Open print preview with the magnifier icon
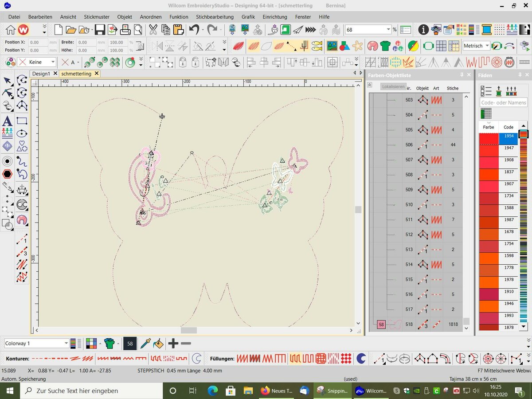 [x=138, y=30]
